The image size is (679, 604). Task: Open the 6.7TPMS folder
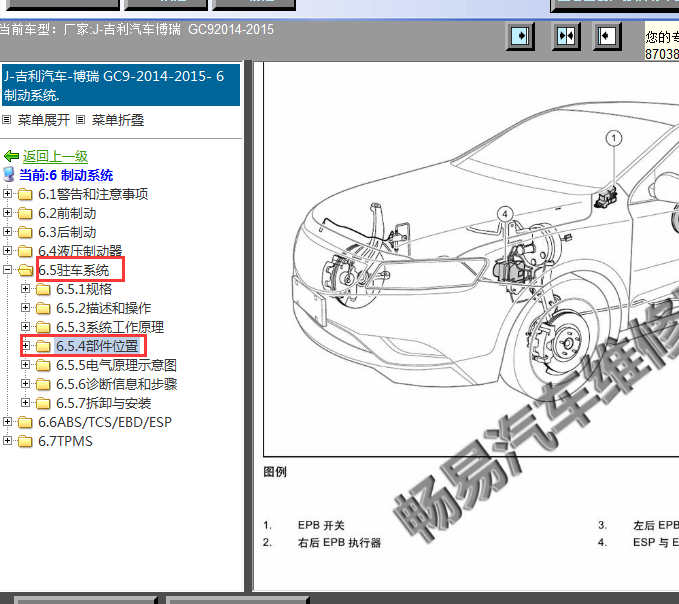click(65, 441)
